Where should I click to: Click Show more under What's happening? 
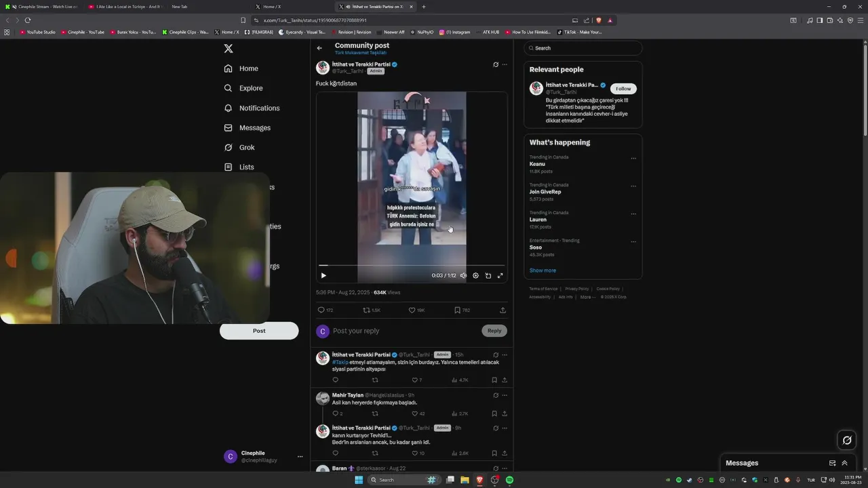[x=542, y=270]
